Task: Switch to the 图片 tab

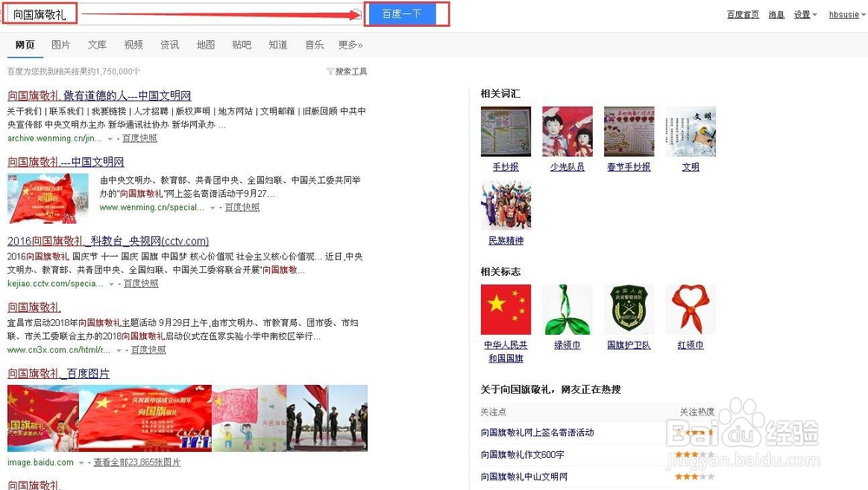Action: point(61,45)
